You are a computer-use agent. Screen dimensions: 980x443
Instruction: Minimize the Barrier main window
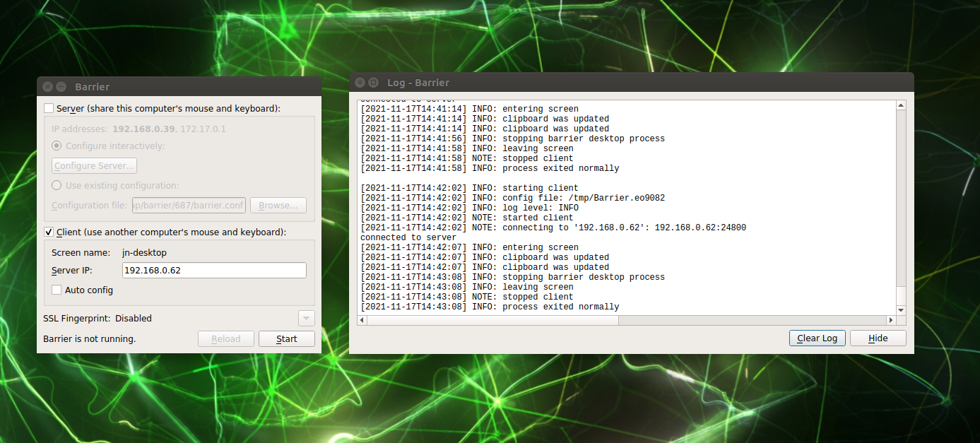point(61,87)
